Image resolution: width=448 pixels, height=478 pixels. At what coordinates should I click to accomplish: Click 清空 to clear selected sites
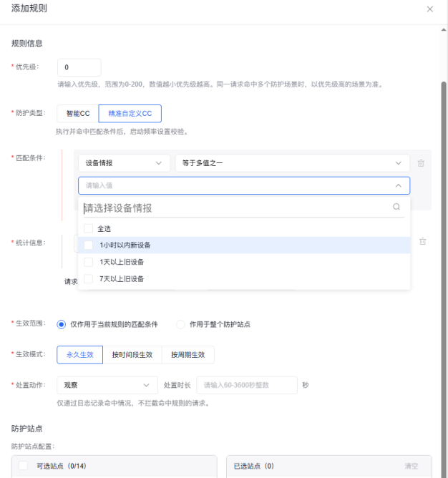pos(411,466)
